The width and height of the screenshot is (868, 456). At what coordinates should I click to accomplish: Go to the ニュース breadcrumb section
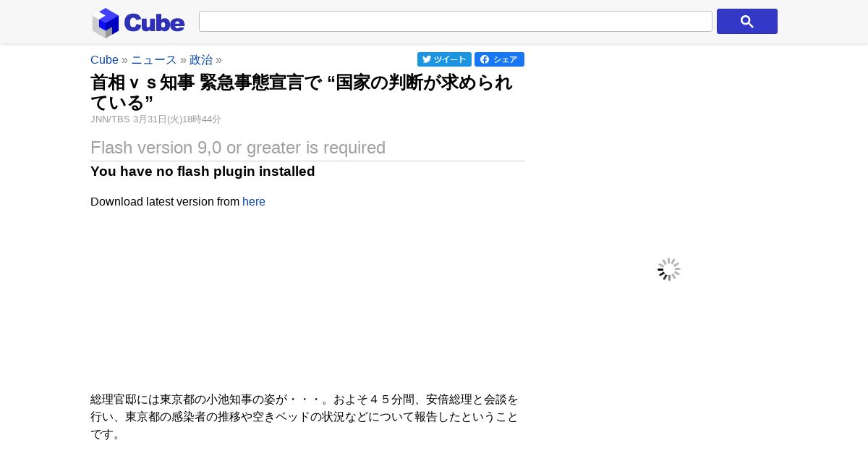click(x=154, y=59)
